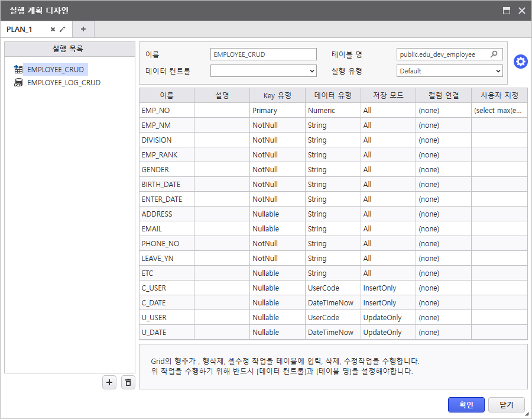Screen dimensions: 532x419
Task: Click the 저장 모드 cell for C_USER
Action: pyautogui.click(x=388, y=288)
